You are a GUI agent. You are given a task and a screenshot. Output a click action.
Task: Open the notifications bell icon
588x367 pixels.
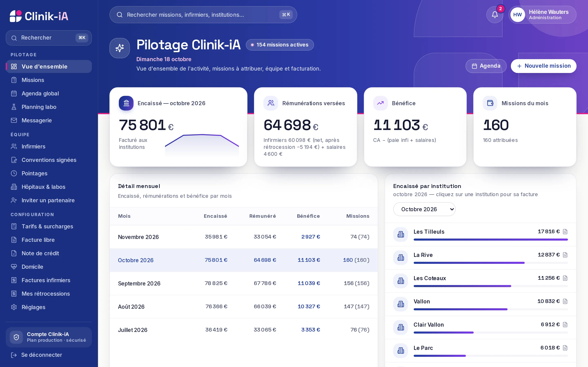click(495, 15)
